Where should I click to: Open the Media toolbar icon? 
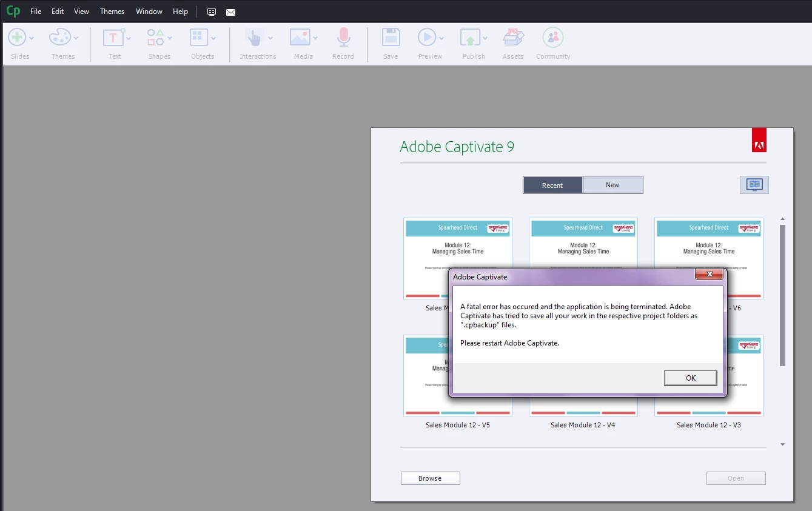tap(300, 38)
